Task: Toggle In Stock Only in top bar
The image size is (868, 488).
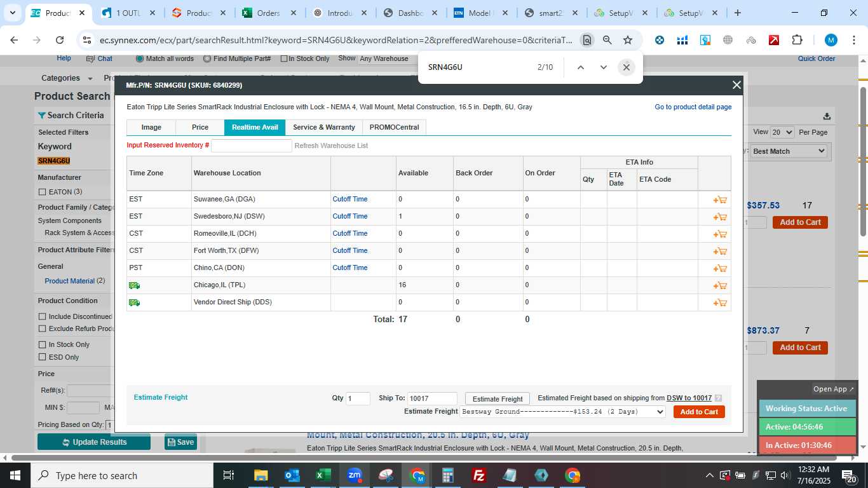Action: (284, 58)
